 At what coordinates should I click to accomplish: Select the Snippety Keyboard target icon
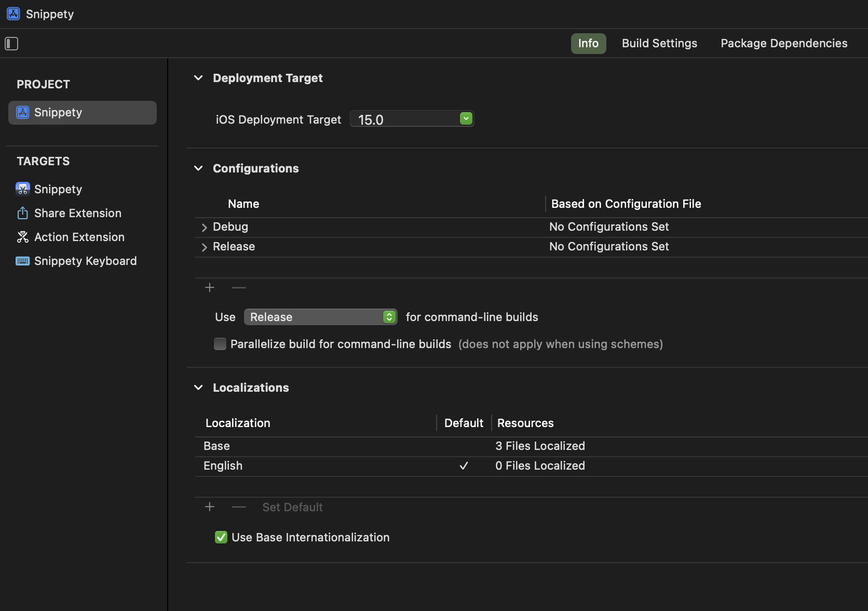(x=23, y=261)
